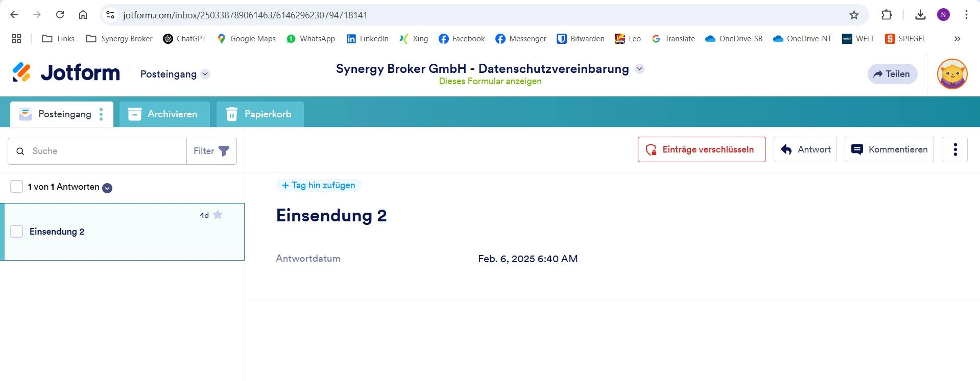Open the WELT bookmark
The image size is (980, 381).
coord(858,39)
